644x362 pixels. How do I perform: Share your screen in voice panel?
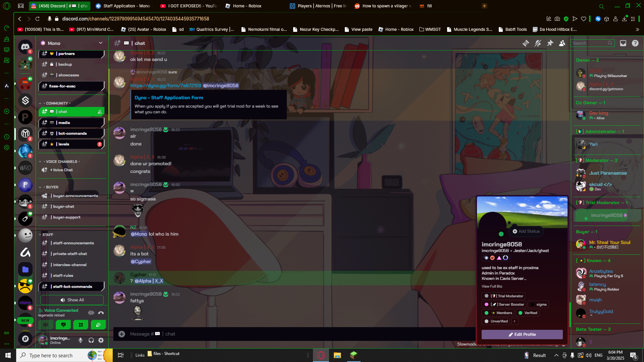click(x=63, y=324)
